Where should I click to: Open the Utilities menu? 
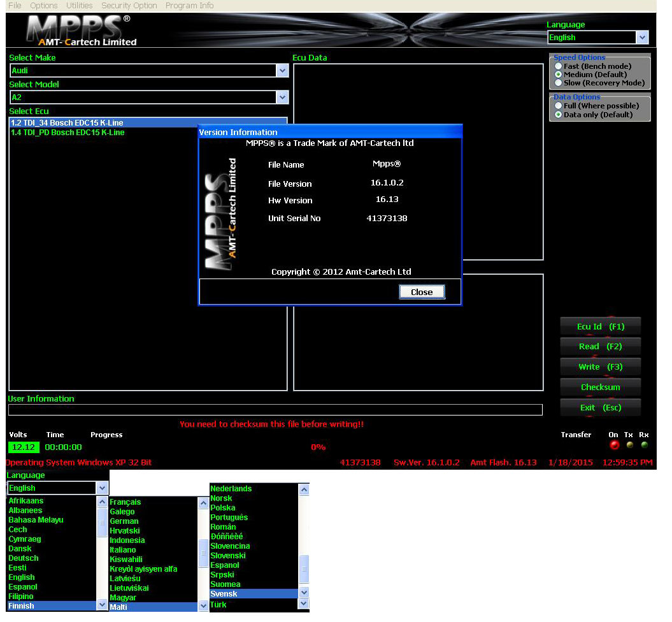point(79,5)
